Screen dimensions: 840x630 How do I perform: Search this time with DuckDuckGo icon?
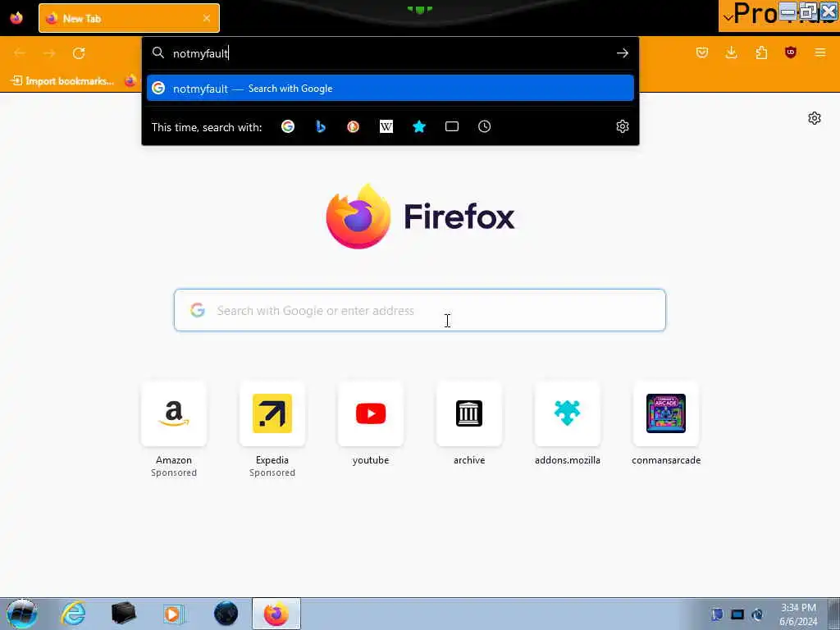pos(353,127)
